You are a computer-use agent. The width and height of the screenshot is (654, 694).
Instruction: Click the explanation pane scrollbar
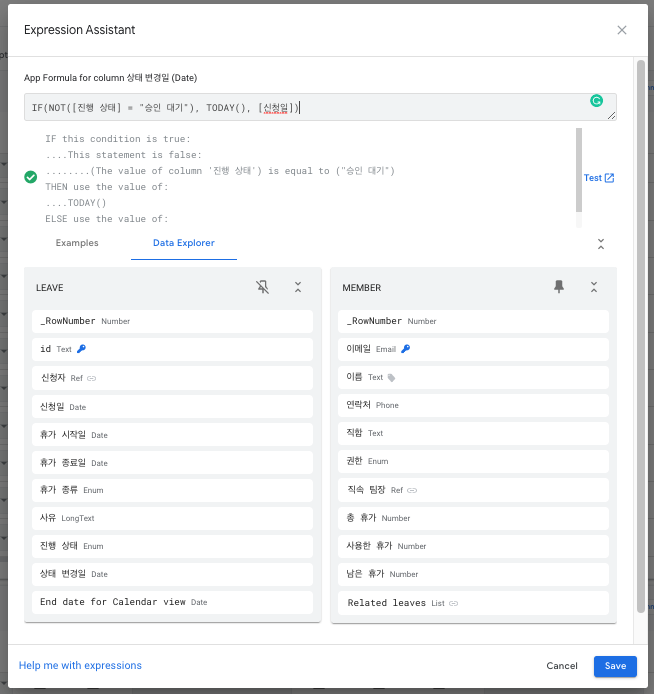pyautogui.click(x=579, y=170)
